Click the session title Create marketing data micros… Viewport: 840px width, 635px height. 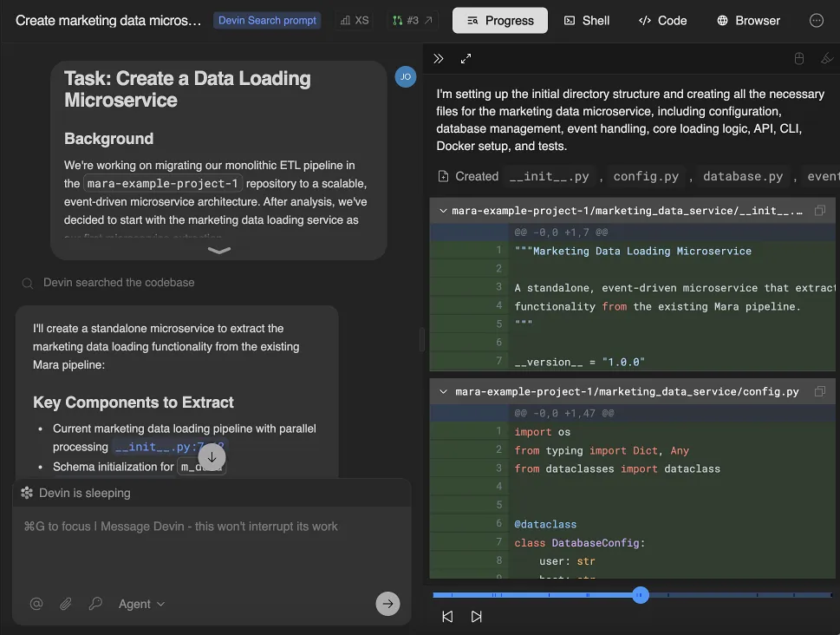(x=108, y=20)
